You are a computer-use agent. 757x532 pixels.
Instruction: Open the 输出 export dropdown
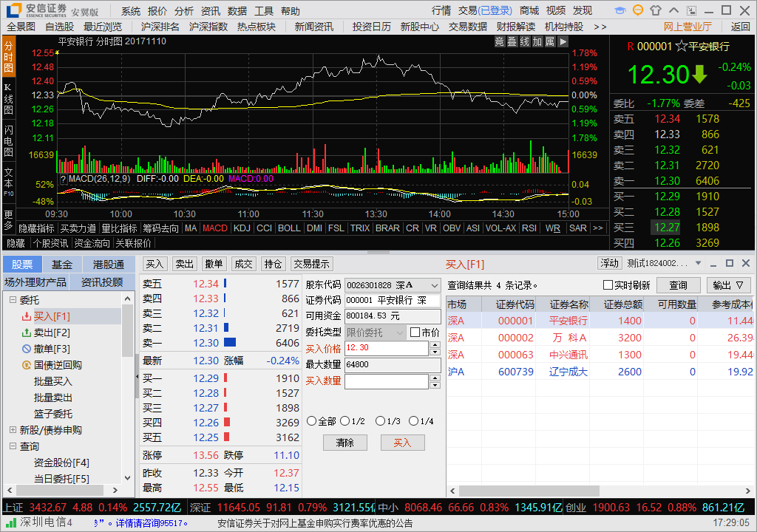[728, 285]
